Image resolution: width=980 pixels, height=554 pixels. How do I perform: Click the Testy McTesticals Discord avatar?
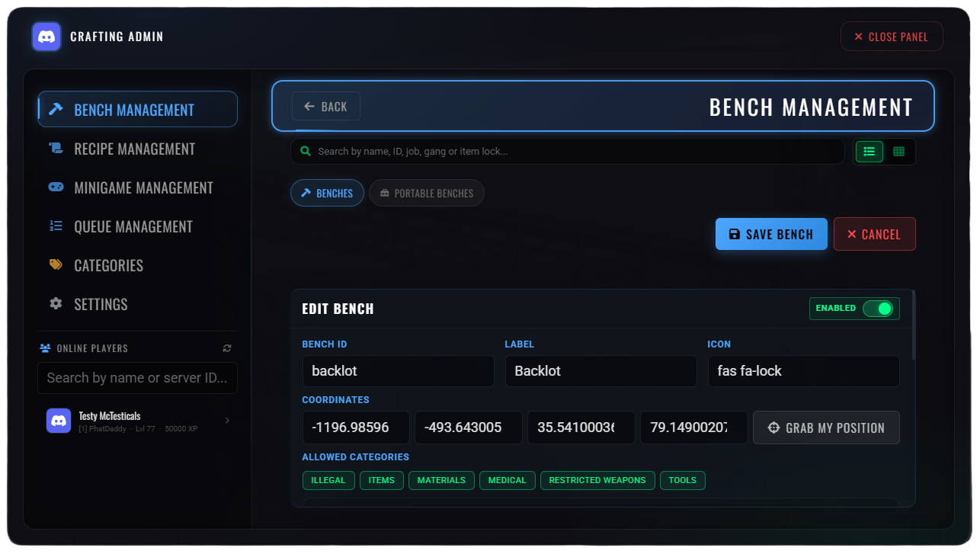59,421
